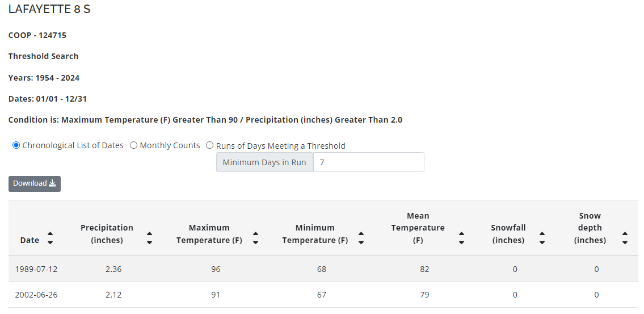Screen dimensions: 644x314
Task: Choose Runs of Days Meeting a Threshold
Action: (210, 145)
